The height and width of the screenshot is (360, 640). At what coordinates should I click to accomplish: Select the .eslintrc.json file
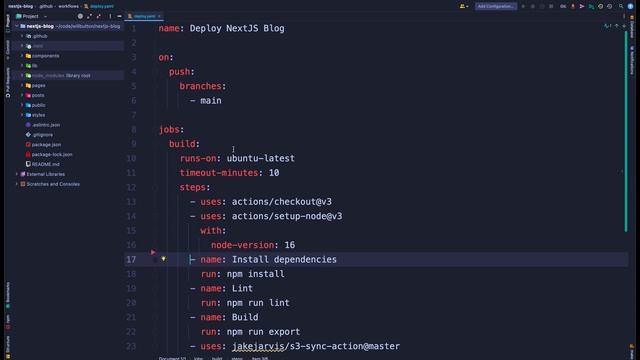(42, 125)
